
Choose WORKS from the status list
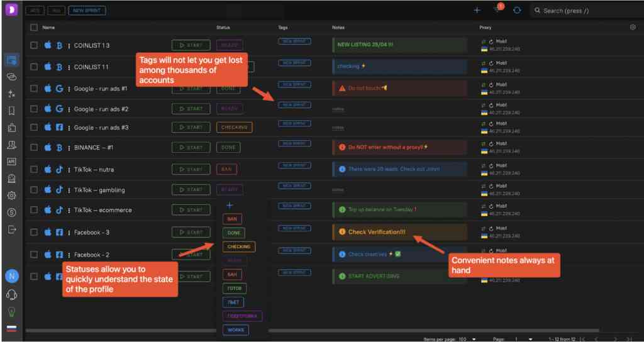[235, 330]
